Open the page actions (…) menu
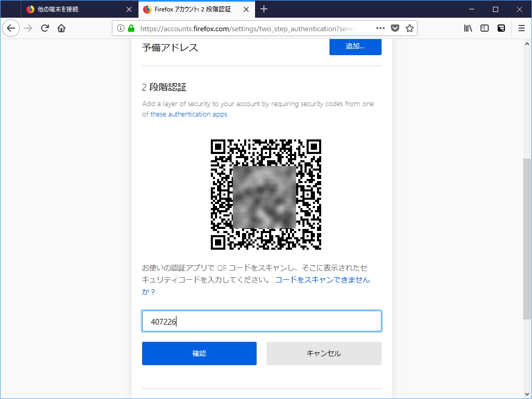Screen dimensions: 532x399 click(380, 28)
